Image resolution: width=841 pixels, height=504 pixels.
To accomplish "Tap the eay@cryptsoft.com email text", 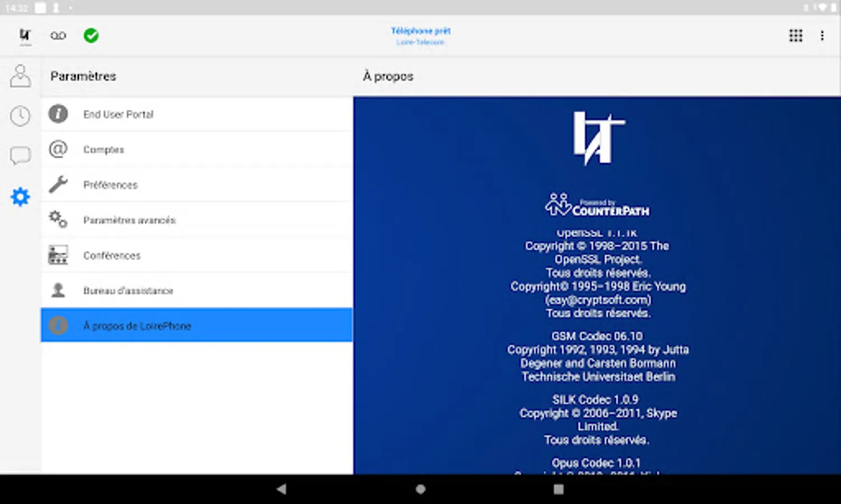I will 598,300.
